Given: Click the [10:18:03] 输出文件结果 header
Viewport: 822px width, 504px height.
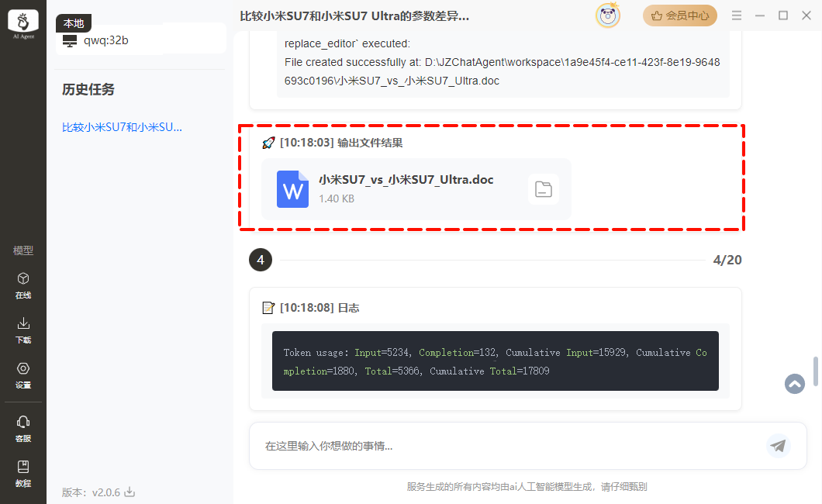Looking at the screenshot, I should 341,143.
